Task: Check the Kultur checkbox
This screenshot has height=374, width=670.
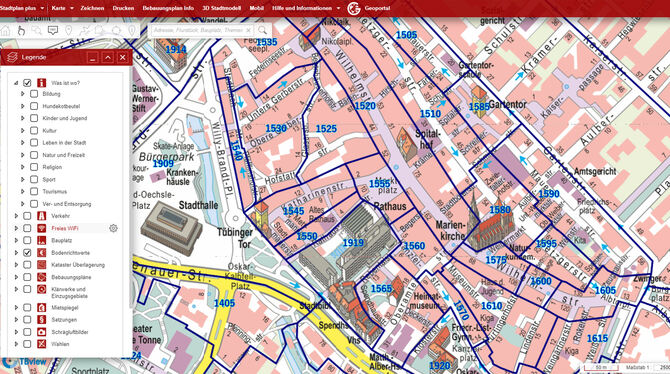Action: [x=34, y=130]
